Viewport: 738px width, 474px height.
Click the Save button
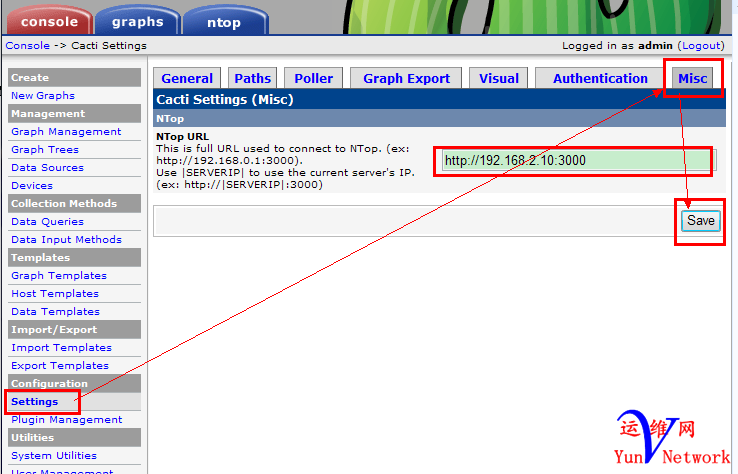coord(700,220)
